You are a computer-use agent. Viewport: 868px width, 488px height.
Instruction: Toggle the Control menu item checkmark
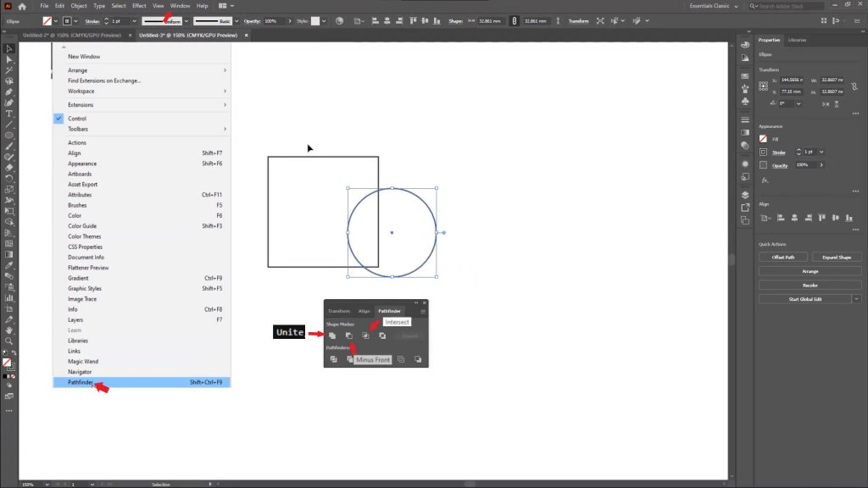pyautogui.click(x=58, y=119)
